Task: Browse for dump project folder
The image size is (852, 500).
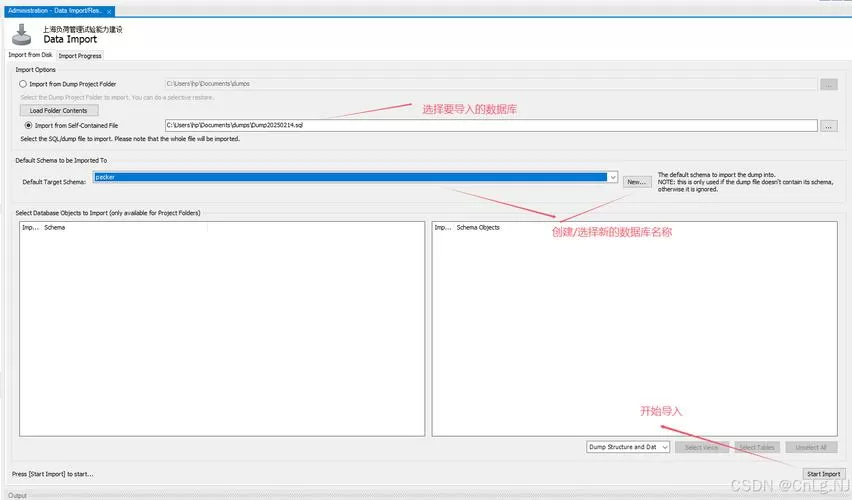Action: point(829,84)
